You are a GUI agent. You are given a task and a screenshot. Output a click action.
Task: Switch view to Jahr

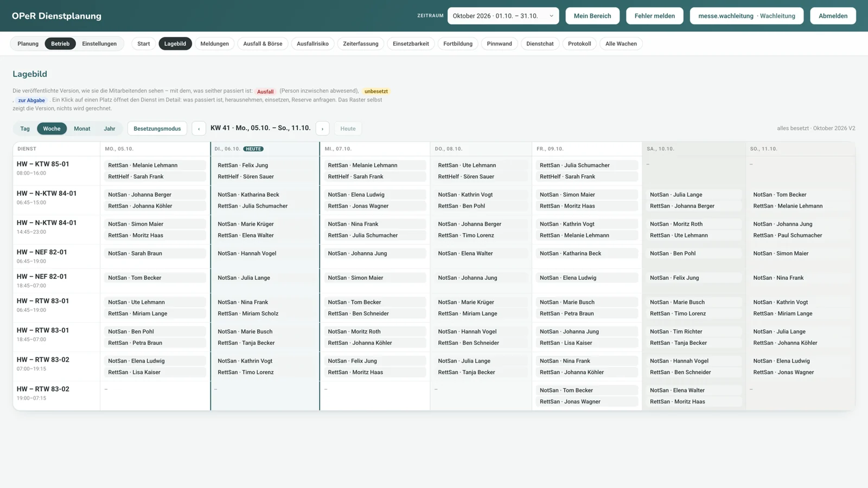(110, 129)
